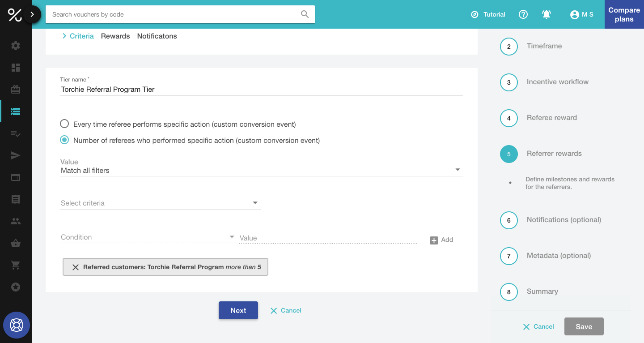This screenshot has height=343, width=644.
Task: Open the help question mark icon
Action: tap(523, 14)
